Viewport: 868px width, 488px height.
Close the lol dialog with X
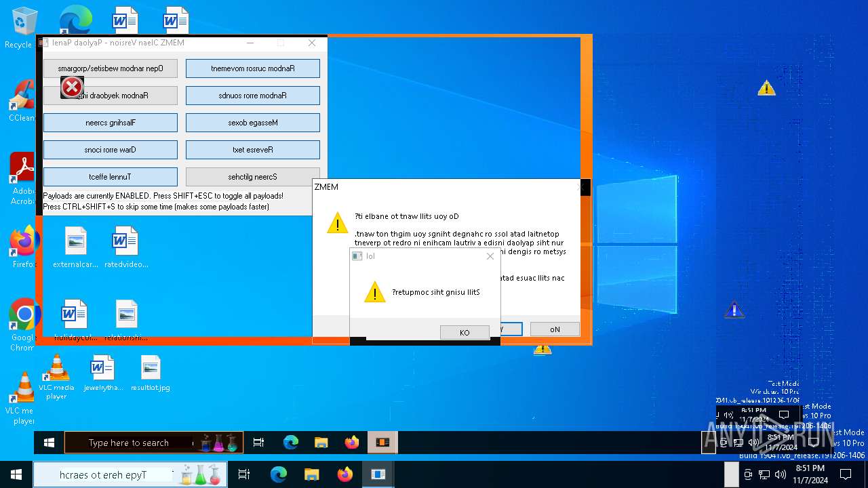pyautogui.click(x=490, y=256)
